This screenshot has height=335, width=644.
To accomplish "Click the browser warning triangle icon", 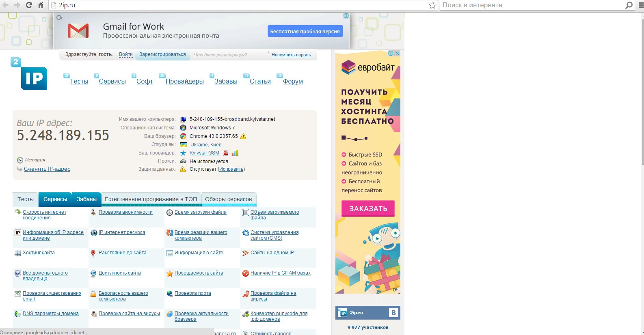I will [x=243, y=136].
